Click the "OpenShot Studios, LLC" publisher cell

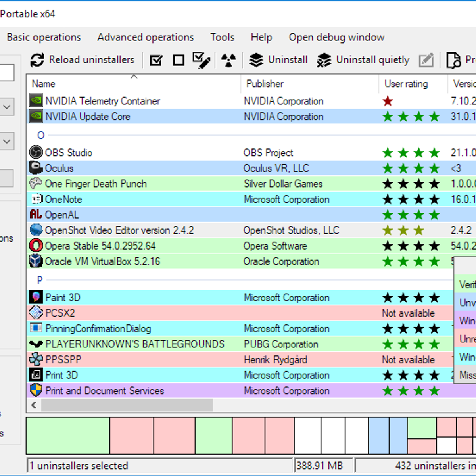pos(291,230)
